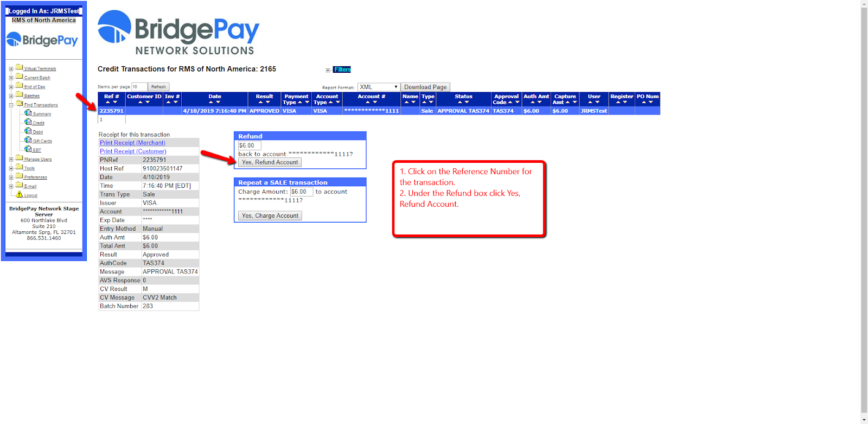Collapse the Find Transactions tree node
868x424 pixels.
(x=11, y=105)
